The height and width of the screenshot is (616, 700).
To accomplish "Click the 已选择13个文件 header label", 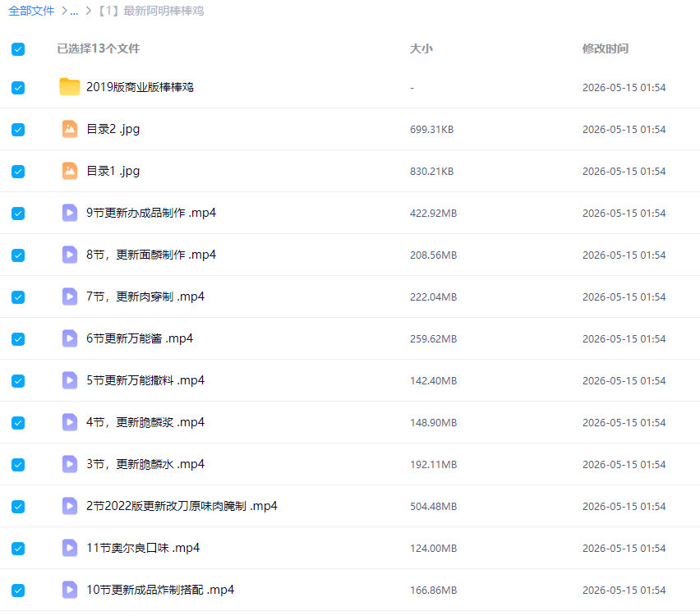I will tap(99, 48).
